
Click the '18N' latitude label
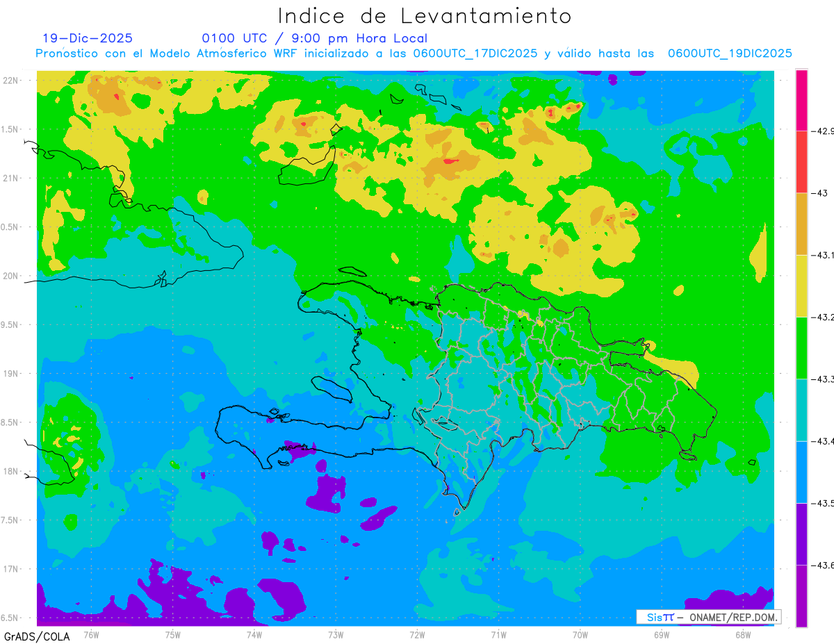11,471
